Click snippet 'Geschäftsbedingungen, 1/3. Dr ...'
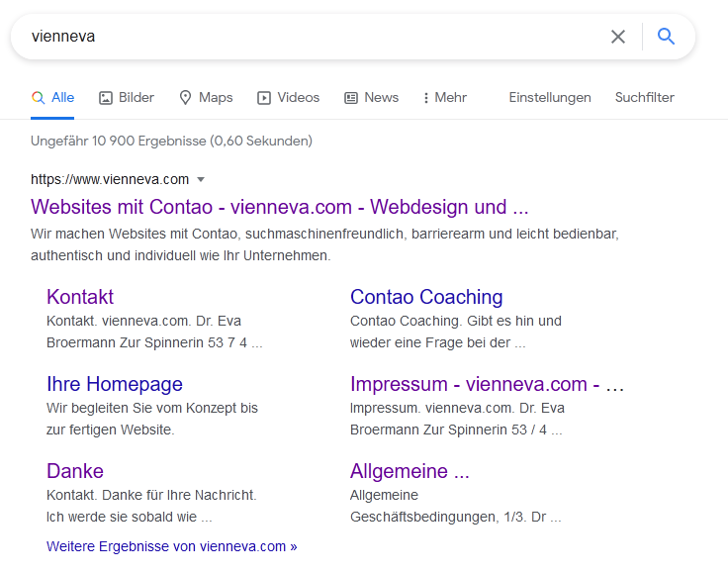Viewport: 728px width, 574px height. (455, 517)
